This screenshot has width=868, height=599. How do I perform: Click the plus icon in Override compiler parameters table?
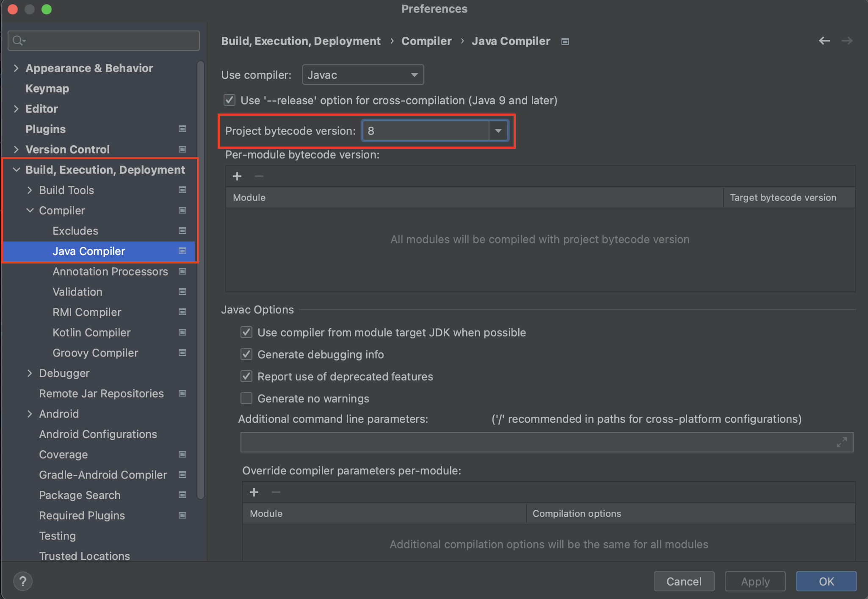pos(254,492)
